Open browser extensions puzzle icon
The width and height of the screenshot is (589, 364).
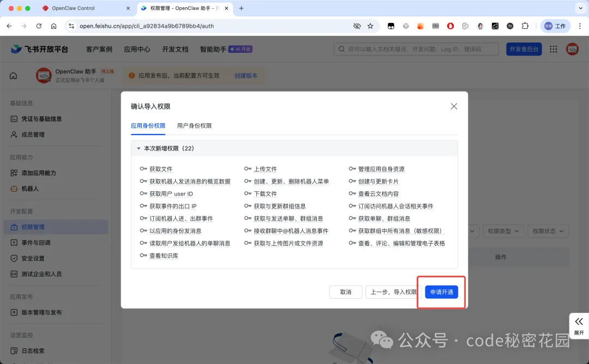(x=525, y=26)
